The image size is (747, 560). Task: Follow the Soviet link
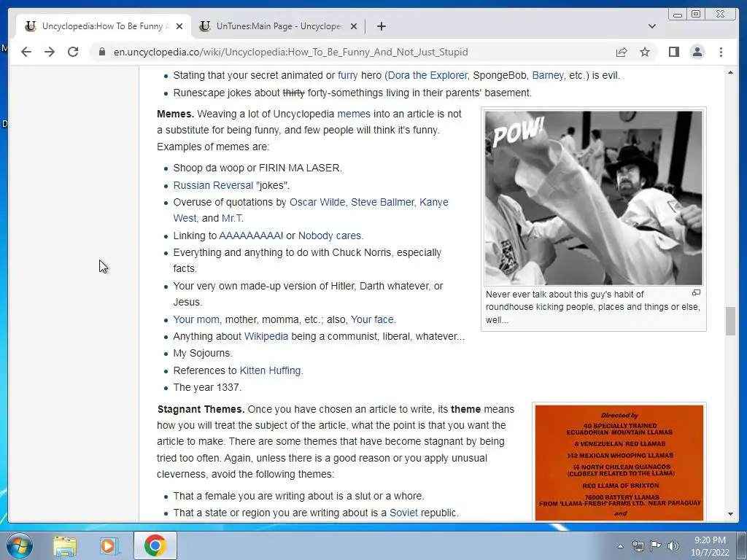click(403, 513)
